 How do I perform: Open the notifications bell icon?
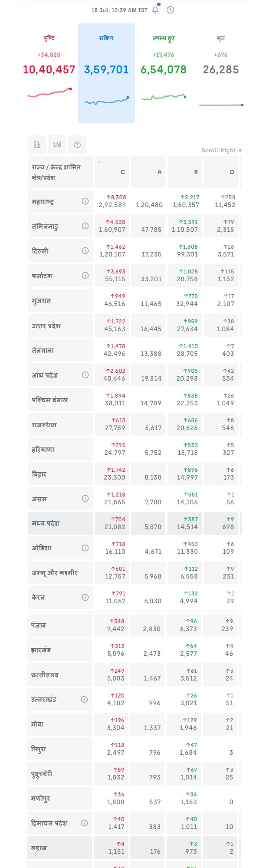point(155,10)
